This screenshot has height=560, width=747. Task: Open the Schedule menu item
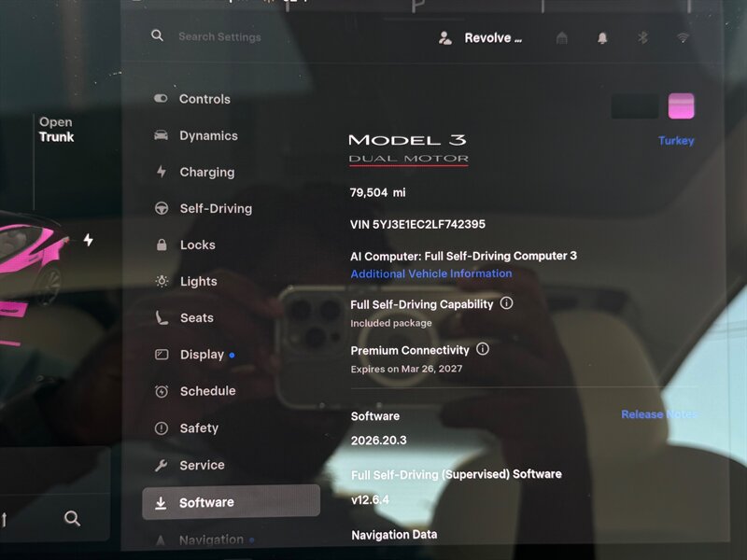coord(207,391)
